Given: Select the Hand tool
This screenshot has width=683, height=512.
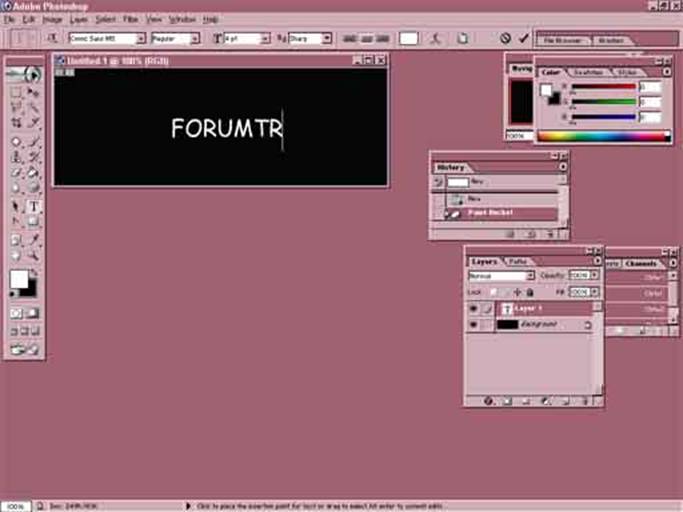Looking at the screenshot, I should pyautogui.click(x=16, y=255).
